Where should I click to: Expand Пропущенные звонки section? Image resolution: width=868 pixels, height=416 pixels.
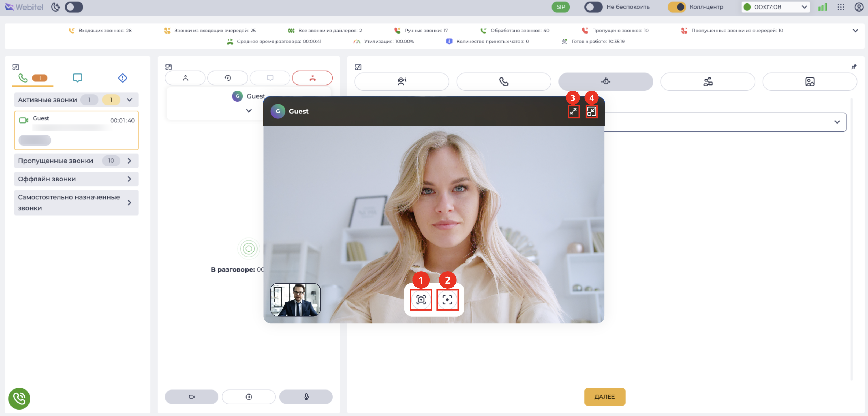129,161
